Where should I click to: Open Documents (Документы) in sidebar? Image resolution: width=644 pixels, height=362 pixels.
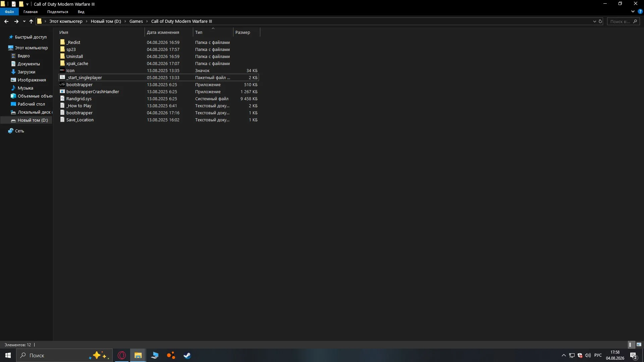(29, 64)
